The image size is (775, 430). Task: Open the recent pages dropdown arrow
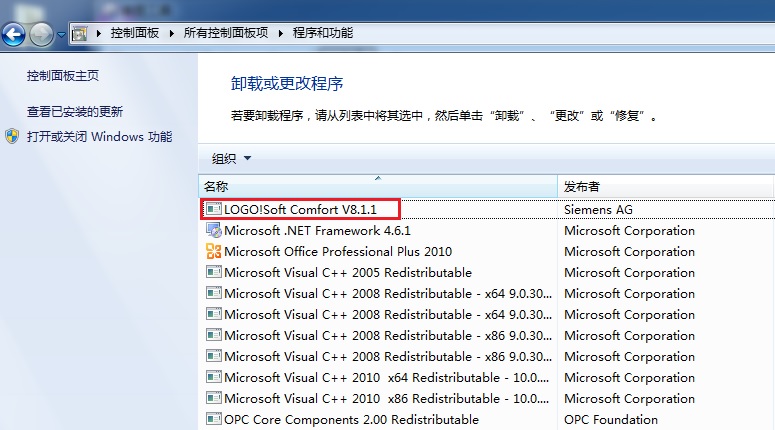click(x=61, y=35)
